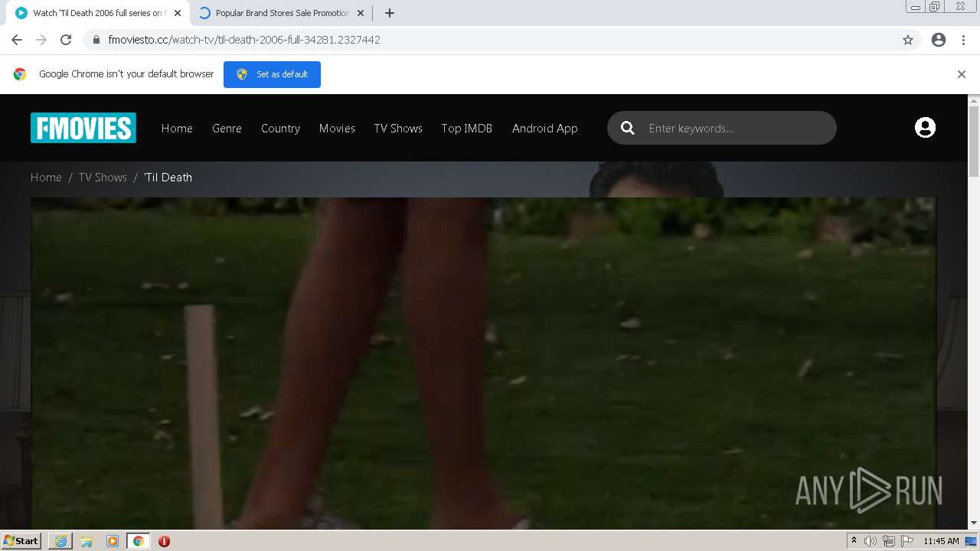Click the TV Shows breadcrumb link

[103, 178]
